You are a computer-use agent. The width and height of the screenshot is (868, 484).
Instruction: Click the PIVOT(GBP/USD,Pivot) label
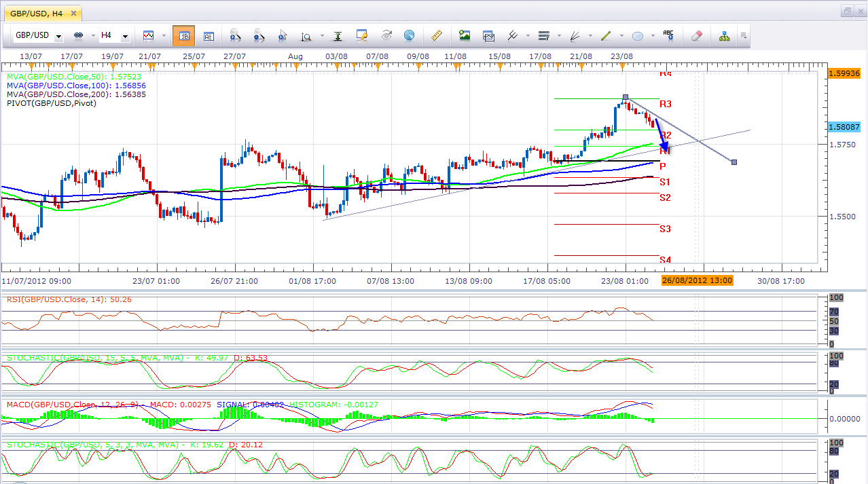tap(52, 103)
